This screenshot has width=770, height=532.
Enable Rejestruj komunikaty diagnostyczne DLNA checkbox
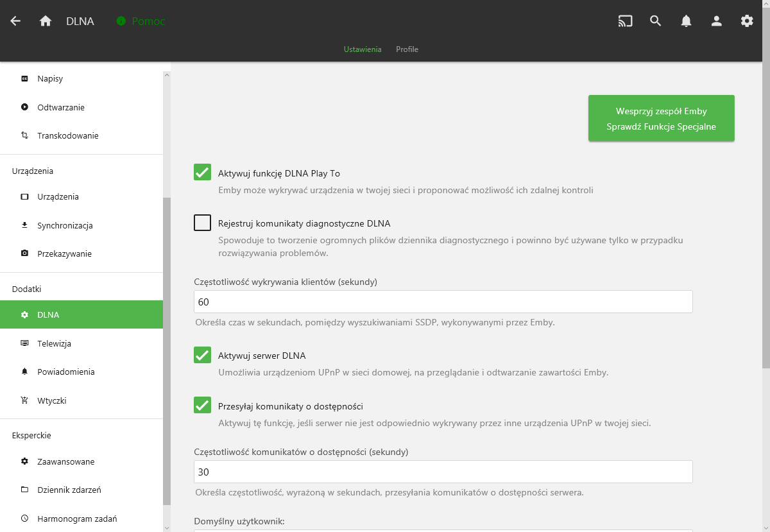[202, 223]
